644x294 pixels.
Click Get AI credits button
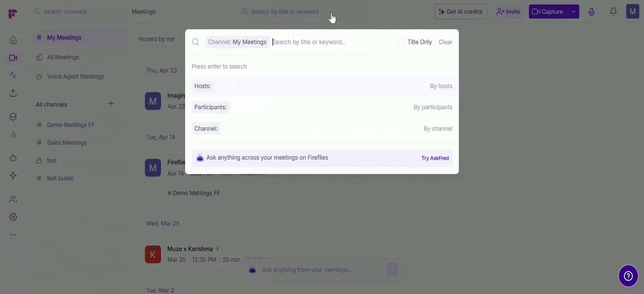(x=461, y=12)
